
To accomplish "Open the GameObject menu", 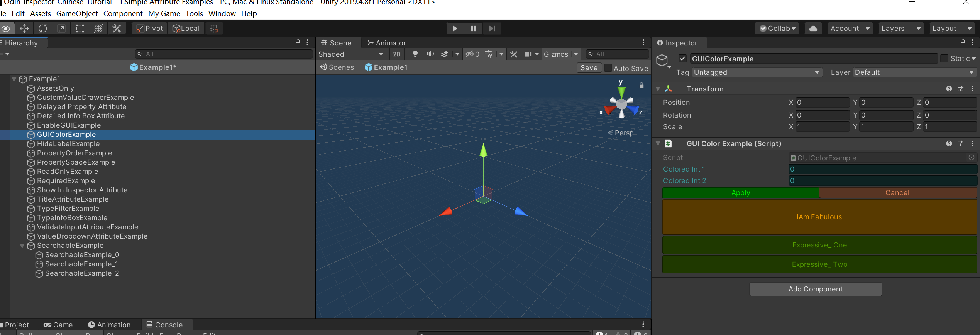I will point(77,14).
